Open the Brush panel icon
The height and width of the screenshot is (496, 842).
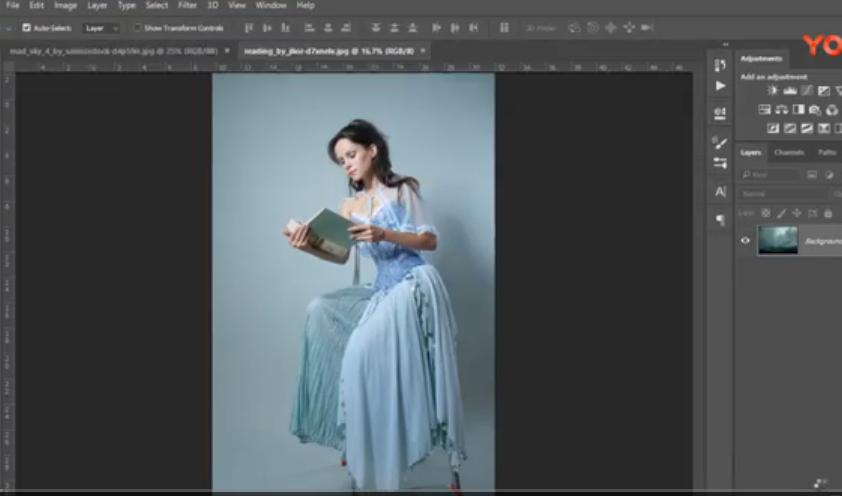[x=720, y=142]
